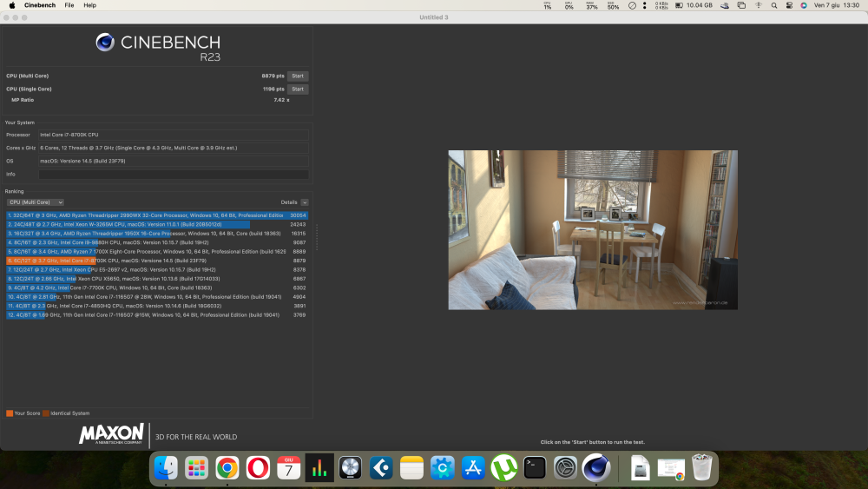Click the Wi-Fi icon in menu bar

point(759,5)
